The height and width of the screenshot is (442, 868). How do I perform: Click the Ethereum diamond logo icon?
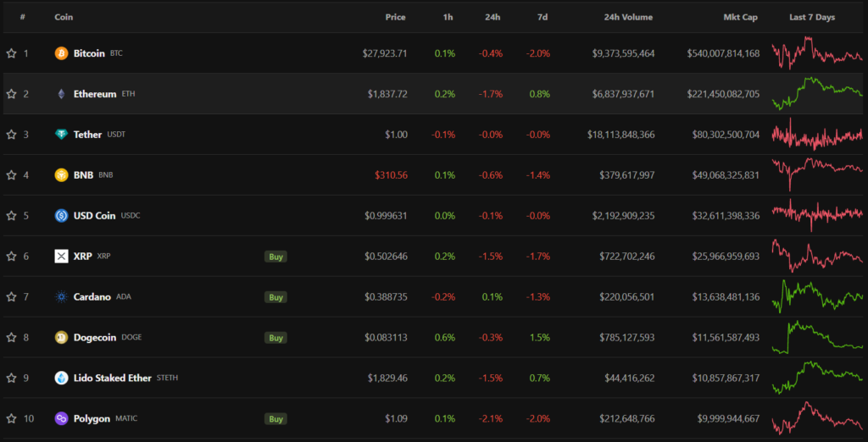[61, 94]
